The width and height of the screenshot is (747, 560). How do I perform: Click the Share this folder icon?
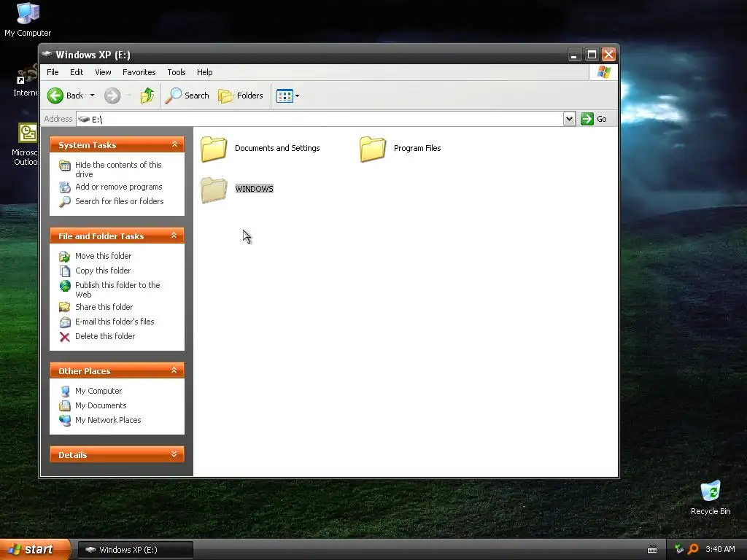click(x=65, y=307)
